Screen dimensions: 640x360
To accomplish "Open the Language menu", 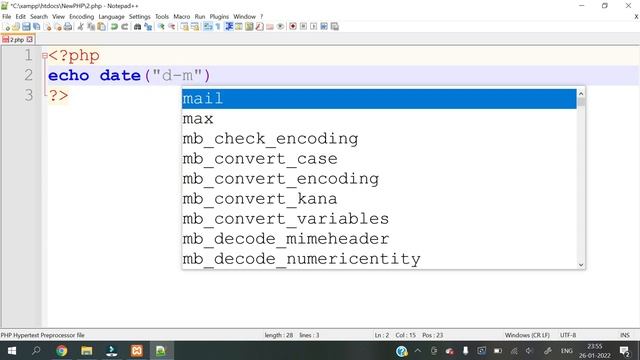I will coord(111,17).
